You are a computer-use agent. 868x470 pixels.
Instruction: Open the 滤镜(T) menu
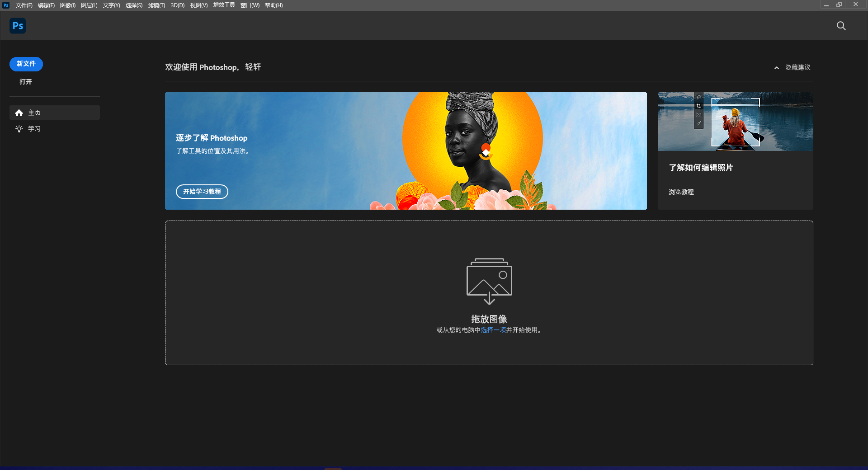[x=156, y=5]
